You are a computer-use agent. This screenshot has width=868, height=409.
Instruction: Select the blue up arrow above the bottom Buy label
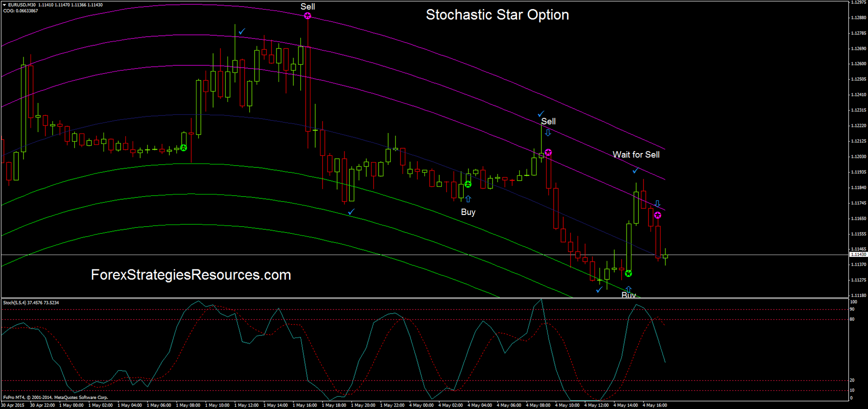[629, 289]
